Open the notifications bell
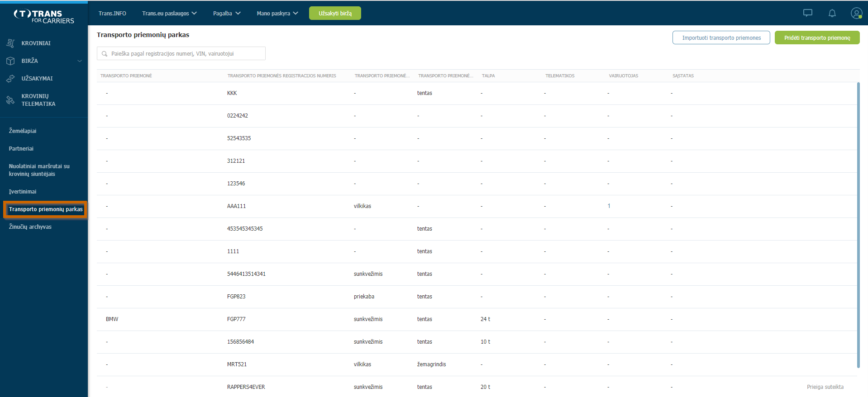Screen dimensions: 868x397 (832, 13)
